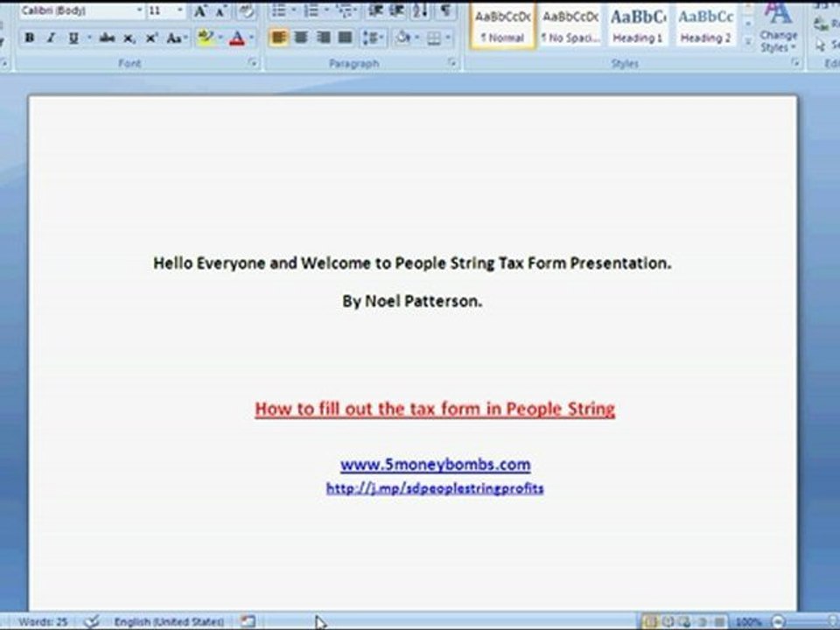The image size is (840, 630).
Task: Apply yellow text highlight color
Action: pos(205,38)
